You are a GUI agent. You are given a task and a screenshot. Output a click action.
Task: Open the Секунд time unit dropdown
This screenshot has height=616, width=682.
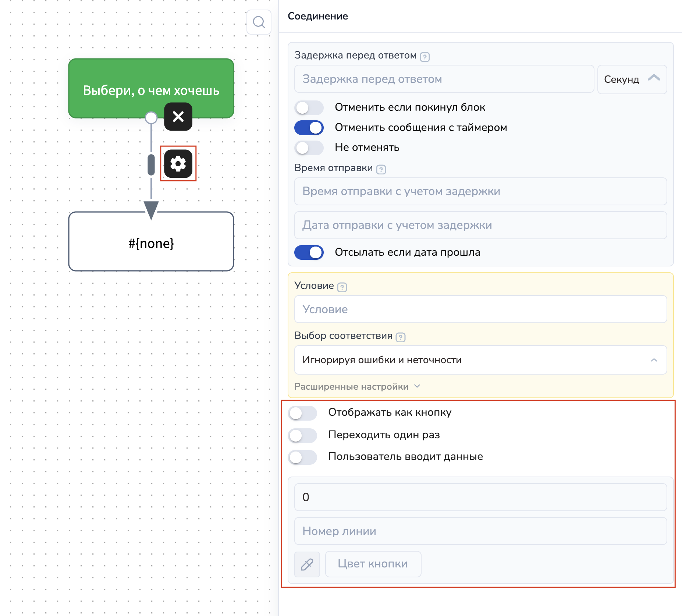(632, 79)
